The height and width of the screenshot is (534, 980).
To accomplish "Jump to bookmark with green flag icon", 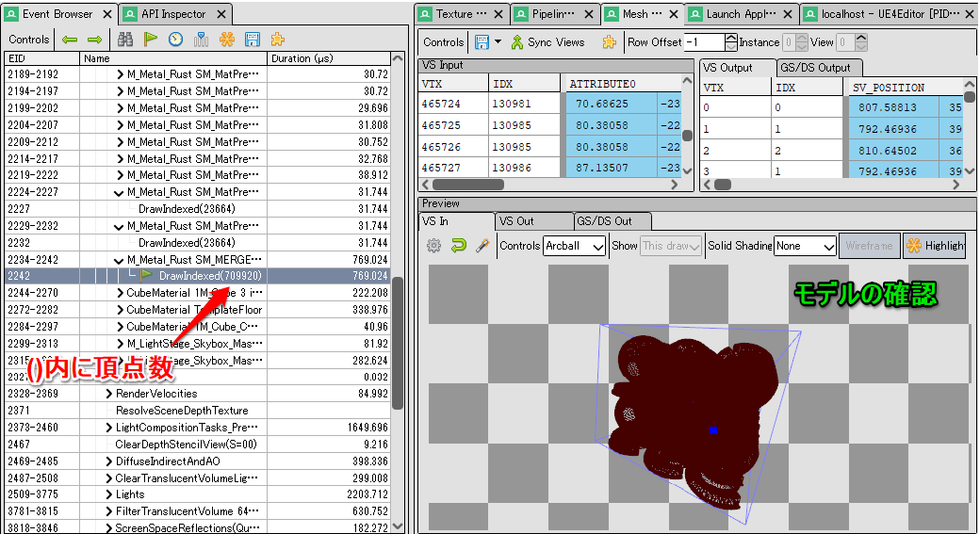I will coord(150,40).
